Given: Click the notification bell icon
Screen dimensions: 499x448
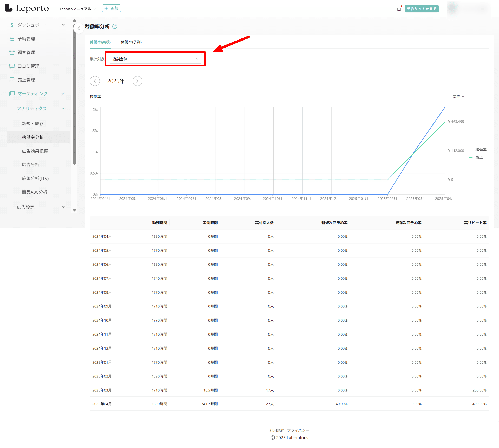Looking at the screenshot, I should [399, 9].
